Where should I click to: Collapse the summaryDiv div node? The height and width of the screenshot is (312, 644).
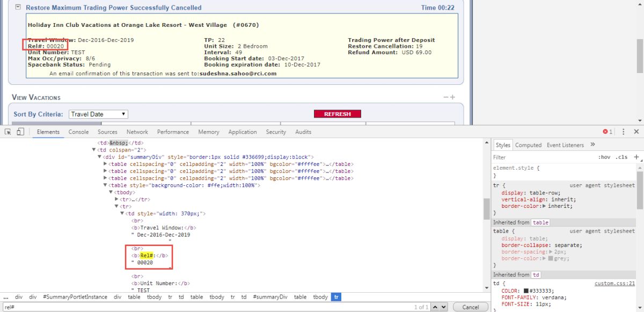pyautogui.click(x=99, y=157)
